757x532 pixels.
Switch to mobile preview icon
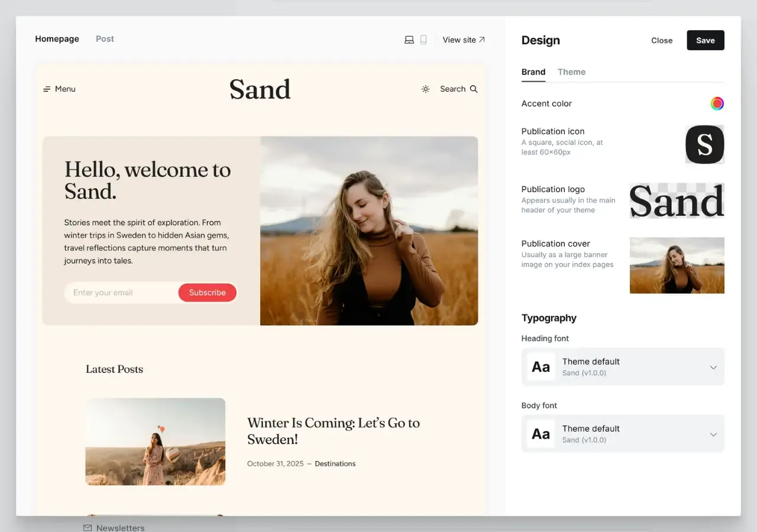click(423, 40)
